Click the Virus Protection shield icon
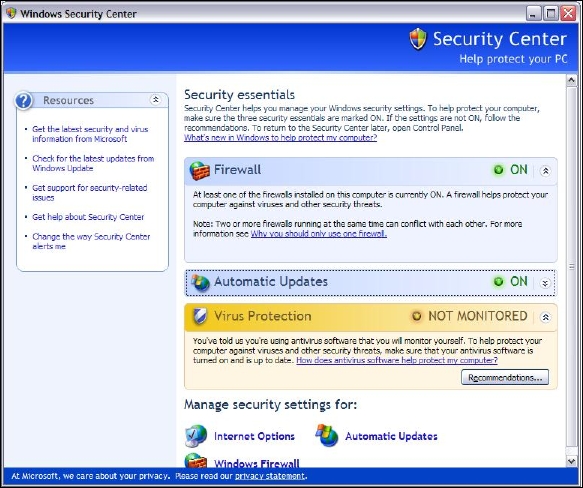This screenshot has width=583, height=488. coord(200,316)
